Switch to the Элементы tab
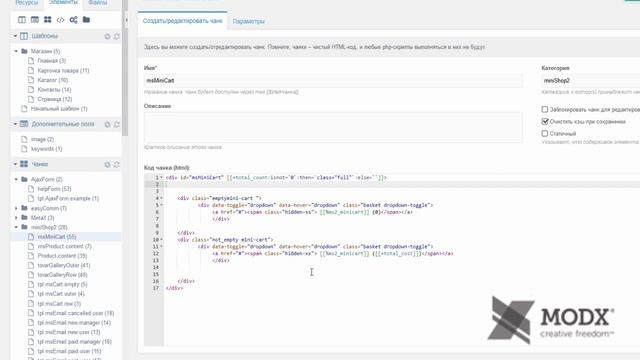 pyautogui.click(x=63, y=3)
